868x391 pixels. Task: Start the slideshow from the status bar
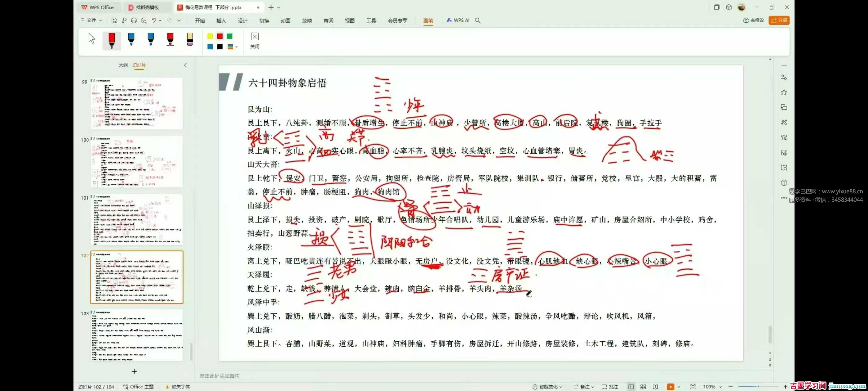671,387
